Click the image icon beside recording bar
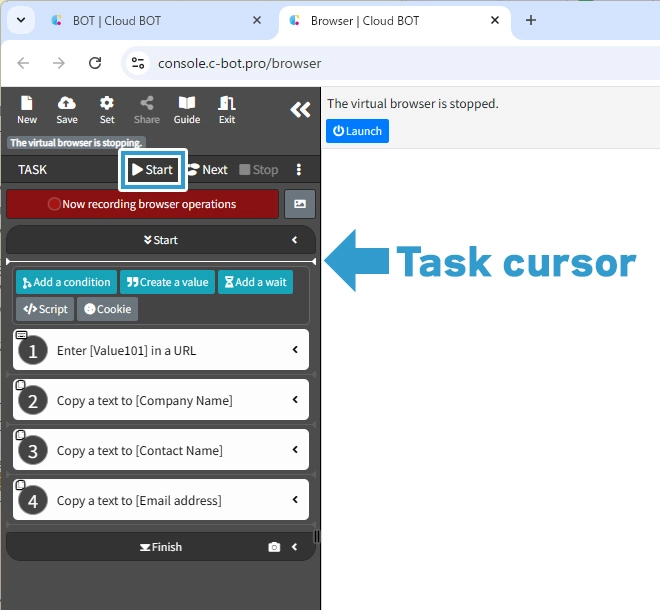 pos(300,204)
